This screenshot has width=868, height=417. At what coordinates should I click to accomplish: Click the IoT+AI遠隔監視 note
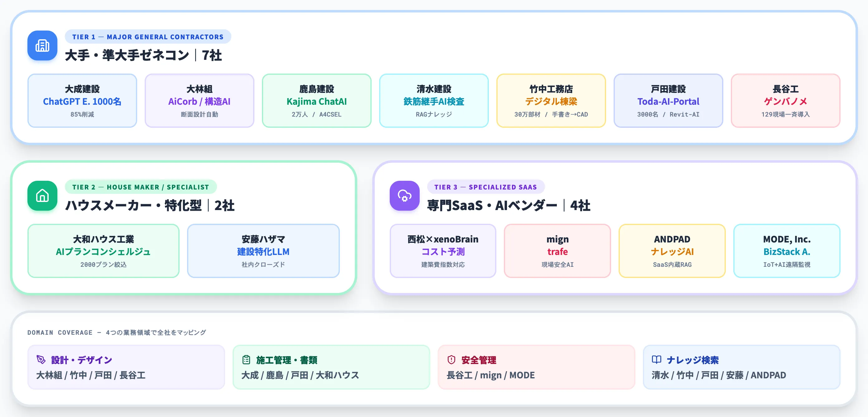tap(787, 265)
